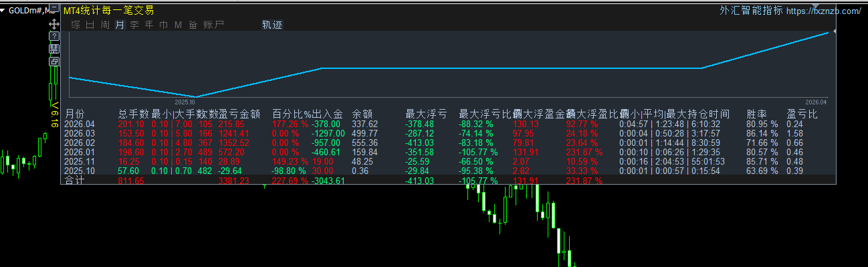Click the 余额 column header
868x267 pixels.
click(362, 114)
